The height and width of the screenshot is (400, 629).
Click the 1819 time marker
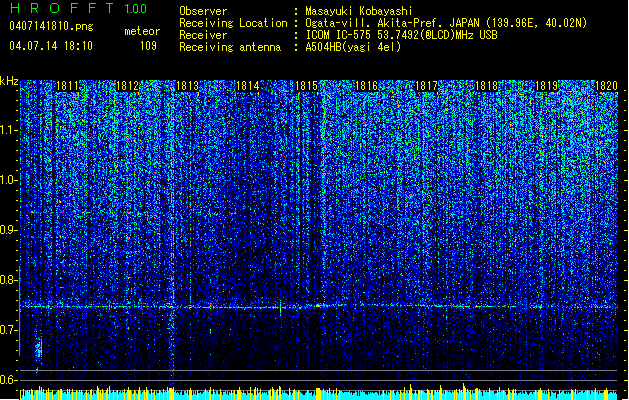click(546, 86)
